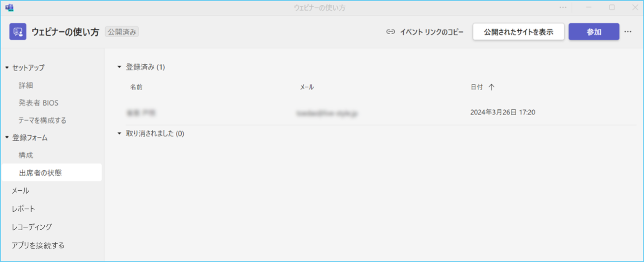The height and width of the screenshot is (262, 644).
Task: Click the Teams app logo icon
Action: point(9,8)
